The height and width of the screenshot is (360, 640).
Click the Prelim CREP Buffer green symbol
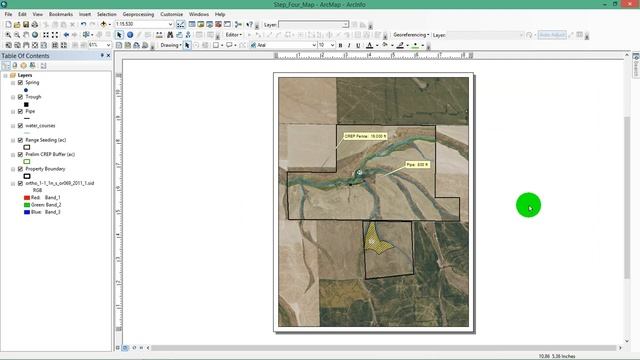click(x=27, y=162)
